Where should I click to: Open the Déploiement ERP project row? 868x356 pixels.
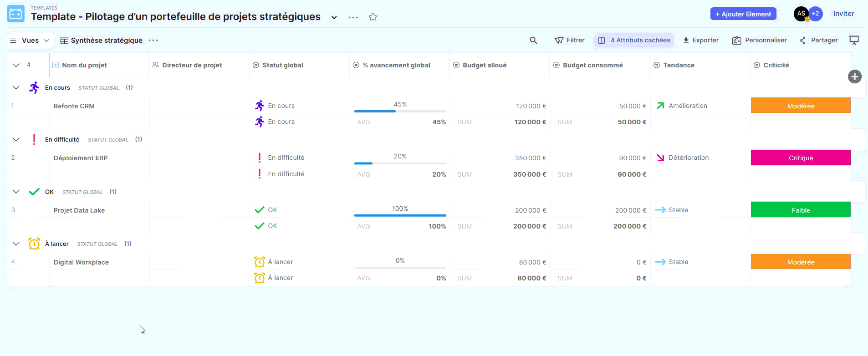coord(81,158)
